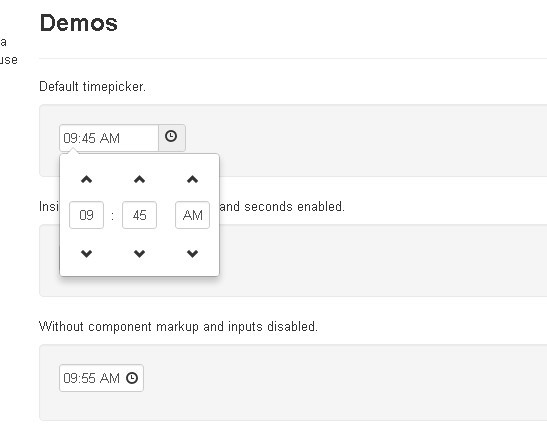Click the 'Default timepicker.' label text
The width and height of the screenshot is (547, 444).
point(92,86)
